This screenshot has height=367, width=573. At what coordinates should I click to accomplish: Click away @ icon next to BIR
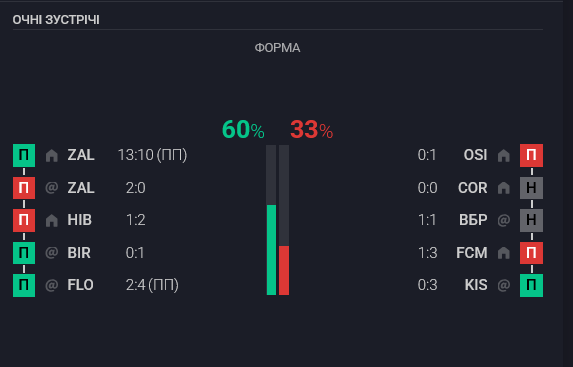pyautogui.click(x=52, y=253)
